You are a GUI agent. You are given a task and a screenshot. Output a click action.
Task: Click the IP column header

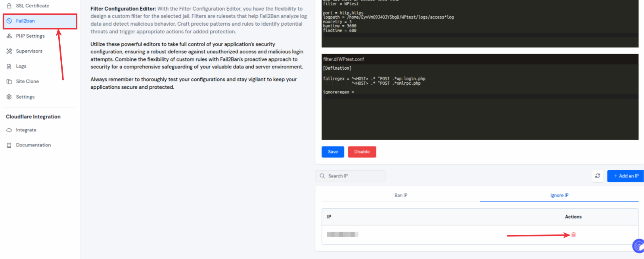coord(329,217)
